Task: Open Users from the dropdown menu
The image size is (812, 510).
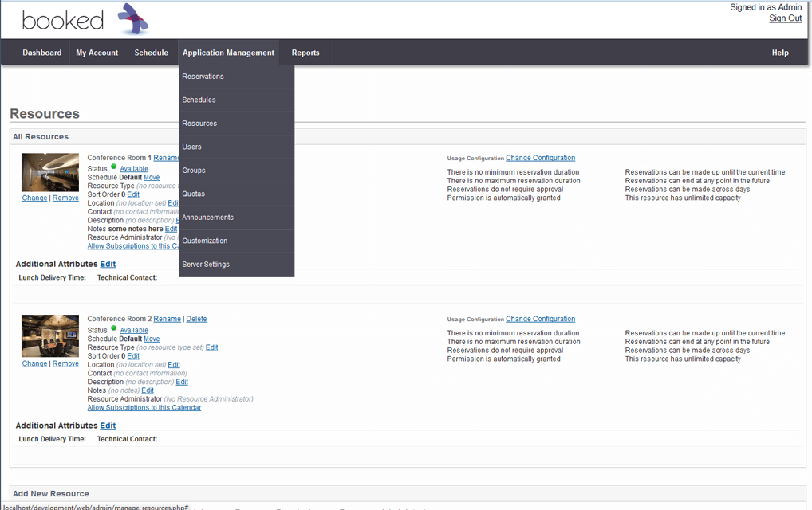Action: [192, 147]
